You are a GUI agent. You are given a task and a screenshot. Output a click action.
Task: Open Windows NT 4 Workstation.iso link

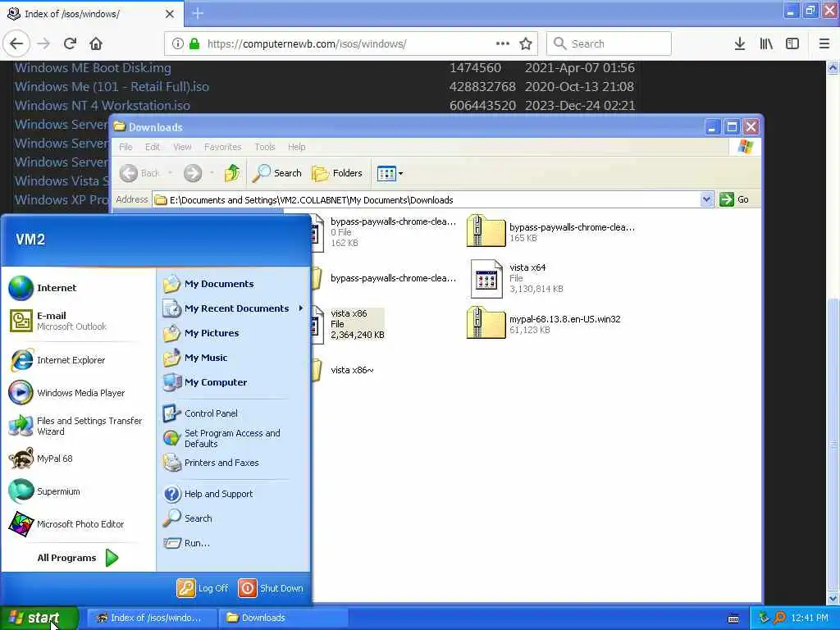102,106
